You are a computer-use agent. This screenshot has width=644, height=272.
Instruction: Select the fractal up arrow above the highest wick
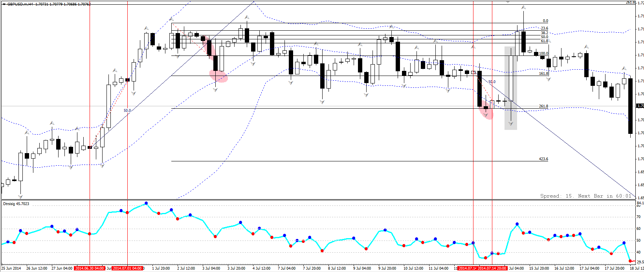(523, 7)
